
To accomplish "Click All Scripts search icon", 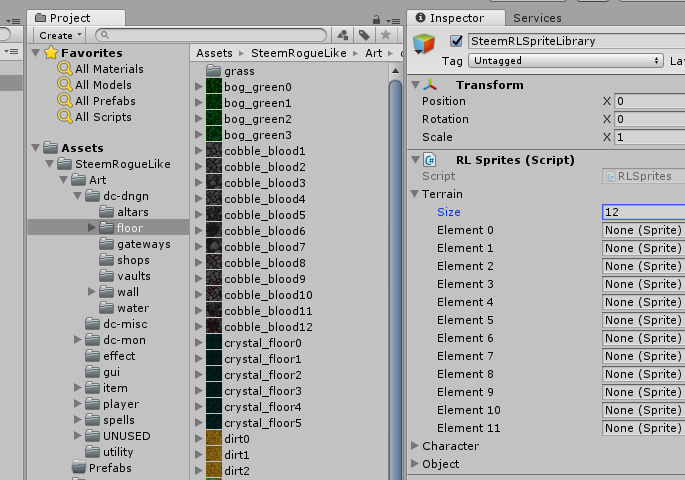I will [65, 117].
